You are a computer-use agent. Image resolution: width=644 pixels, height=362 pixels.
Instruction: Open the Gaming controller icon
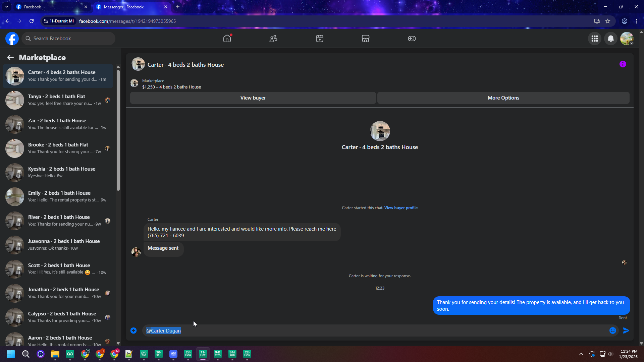point(412,39)
